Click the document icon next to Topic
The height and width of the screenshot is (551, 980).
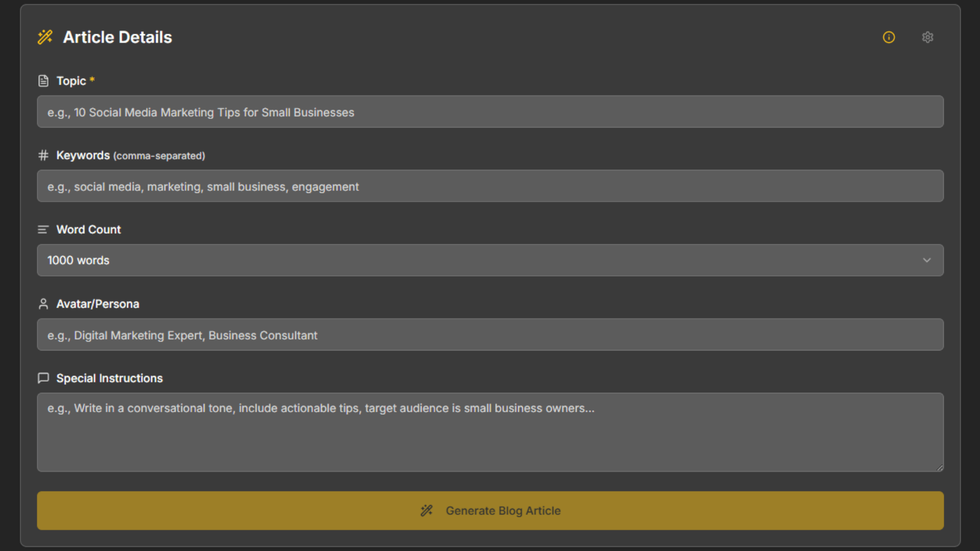pyautogui.click(x=43, y=81)
